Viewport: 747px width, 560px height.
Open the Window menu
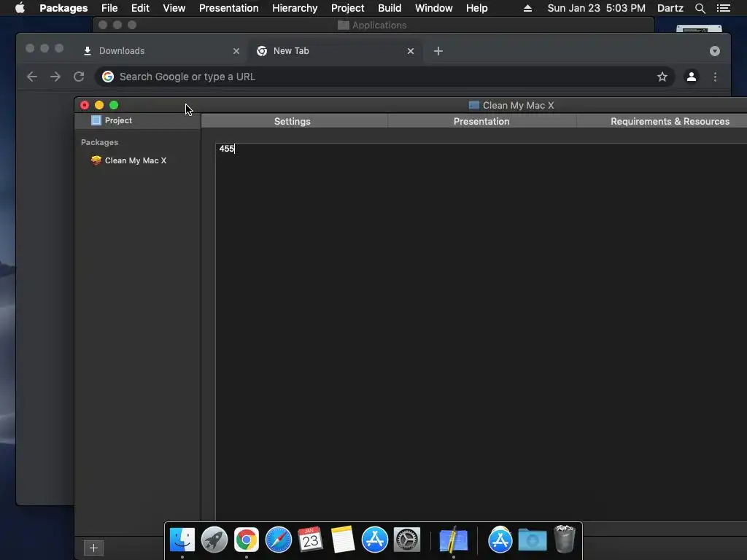pos(433,8)
